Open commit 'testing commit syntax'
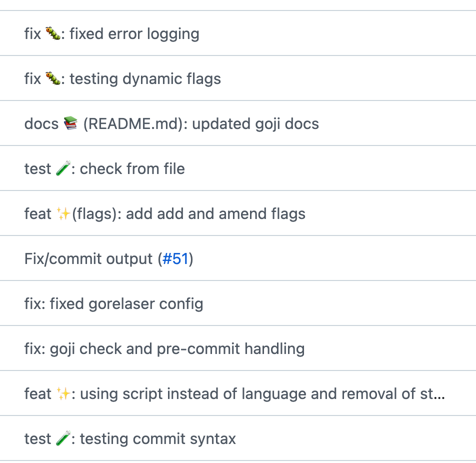 [x=130, y=438]
